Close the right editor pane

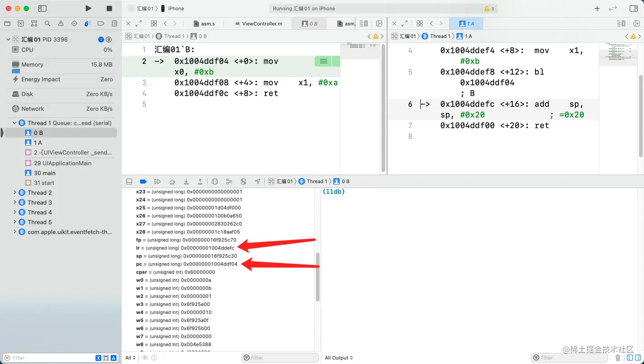point(395,24)
